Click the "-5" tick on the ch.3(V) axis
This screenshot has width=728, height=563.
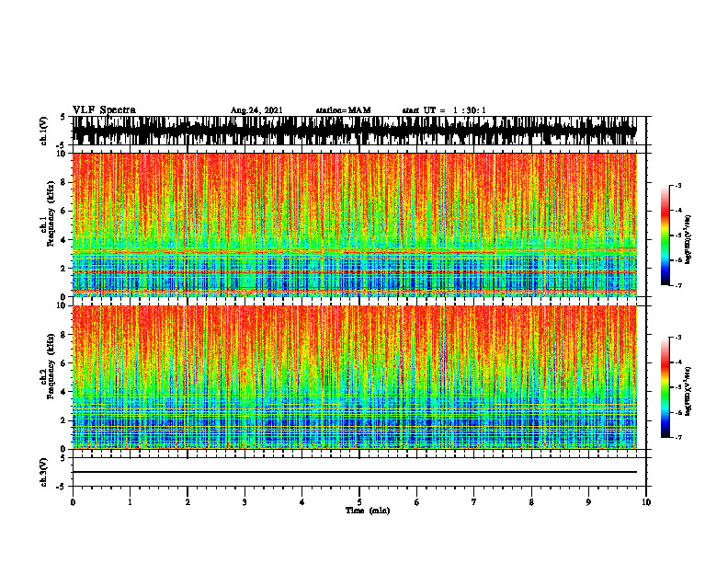62,487
